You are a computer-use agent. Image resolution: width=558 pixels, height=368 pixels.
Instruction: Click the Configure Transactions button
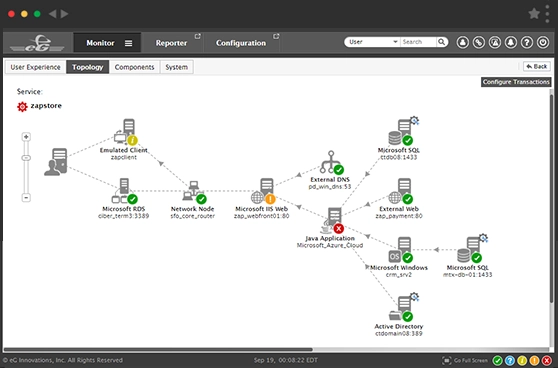click(x=516, y=82)
